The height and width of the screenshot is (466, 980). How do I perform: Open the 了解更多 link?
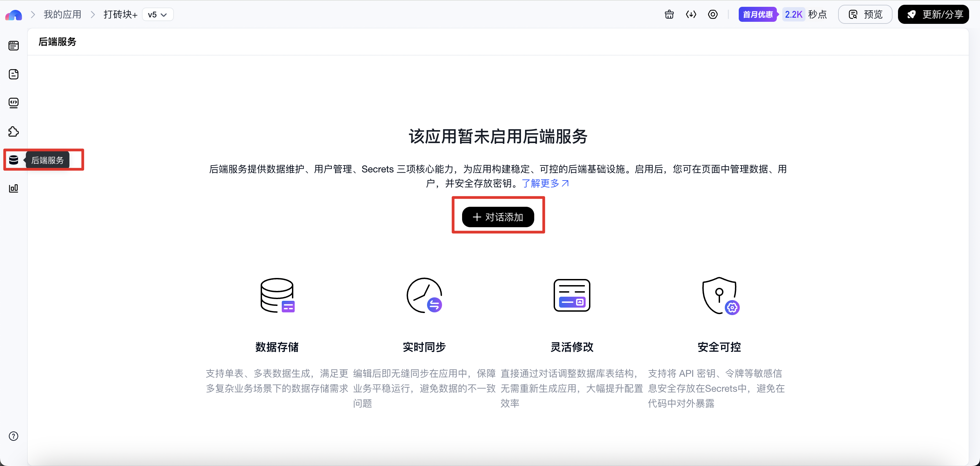[x=545, y=184]
